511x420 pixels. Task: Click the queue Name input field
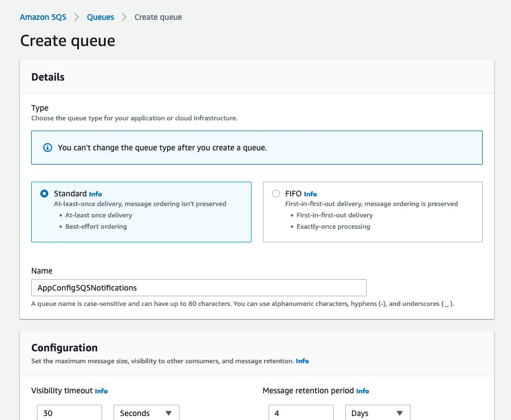(x=199, y=288)
